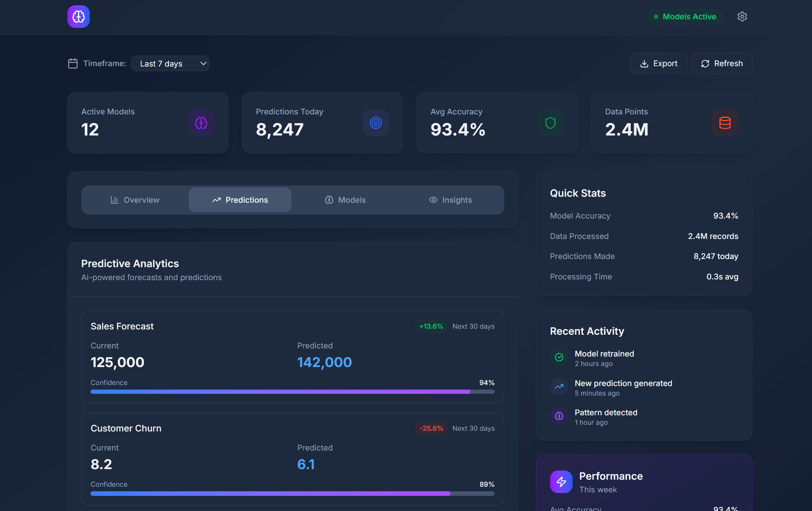The height and width of the screenshot is (511, 812).
Task: Click the Refresh button
Action: click(722, 63)
